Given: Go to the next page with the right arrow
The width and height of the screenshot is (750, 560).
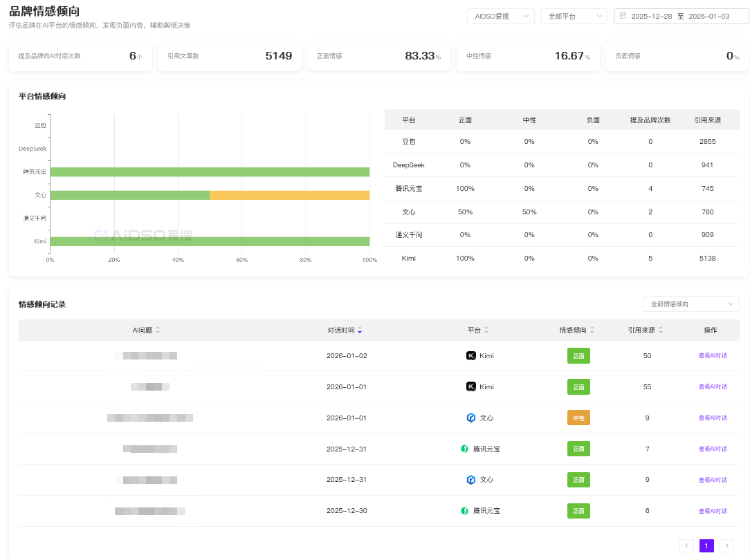Looking at the screenshot, I should [x=726, y=545].
